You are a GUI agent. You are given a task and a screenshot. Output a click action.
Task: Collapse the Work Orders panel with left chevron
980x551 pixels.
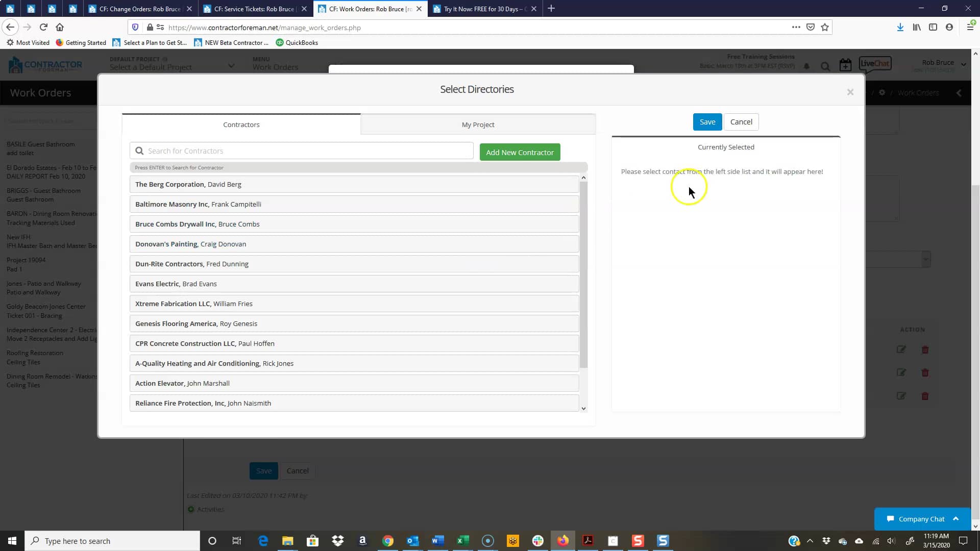point(959,93)
